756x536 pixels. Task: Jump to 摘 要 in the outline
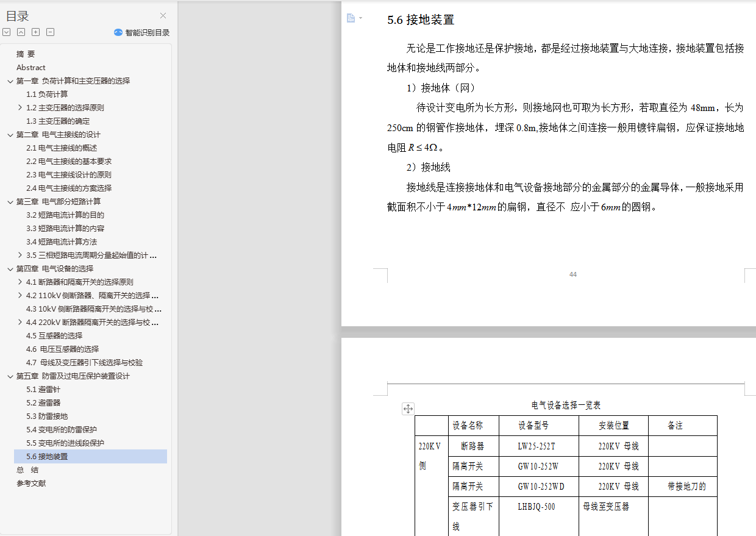(x=26, y=54)
